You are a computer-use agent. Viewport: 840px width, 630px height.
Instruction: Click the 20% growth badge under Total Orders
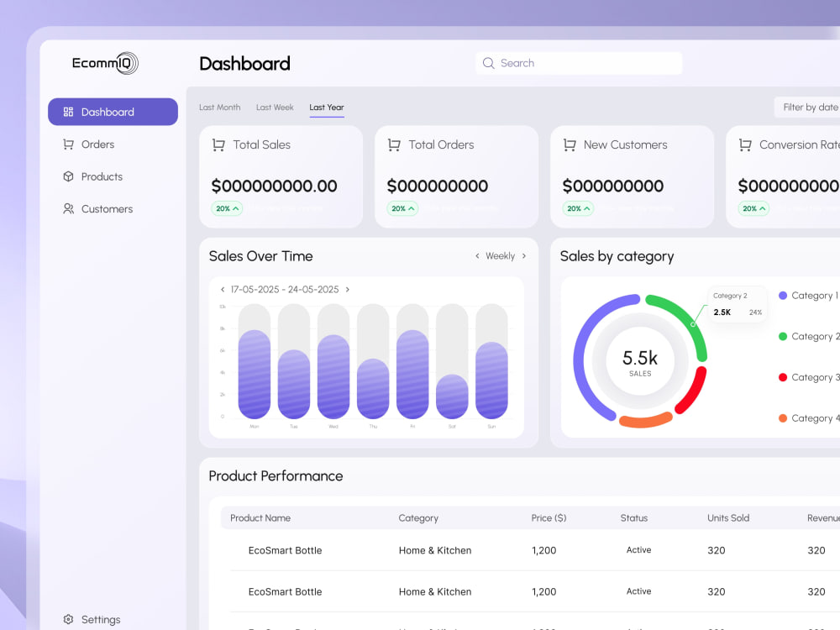[403, 208]
